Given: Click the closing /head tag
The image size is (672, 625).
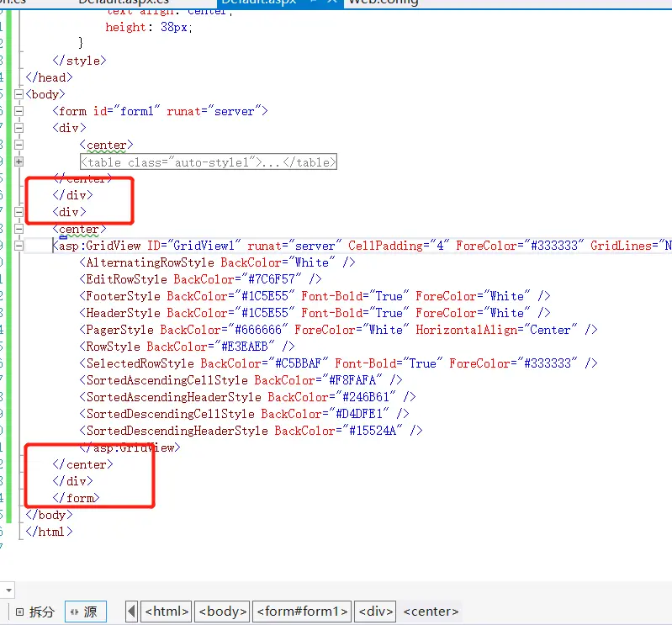Looking at the screenshot, I should tap(49, 77).
